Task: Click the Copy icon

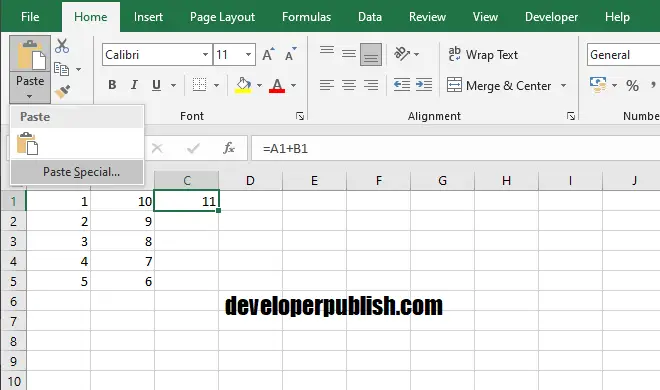Action: pyautogui.click(x=61, y=69)
